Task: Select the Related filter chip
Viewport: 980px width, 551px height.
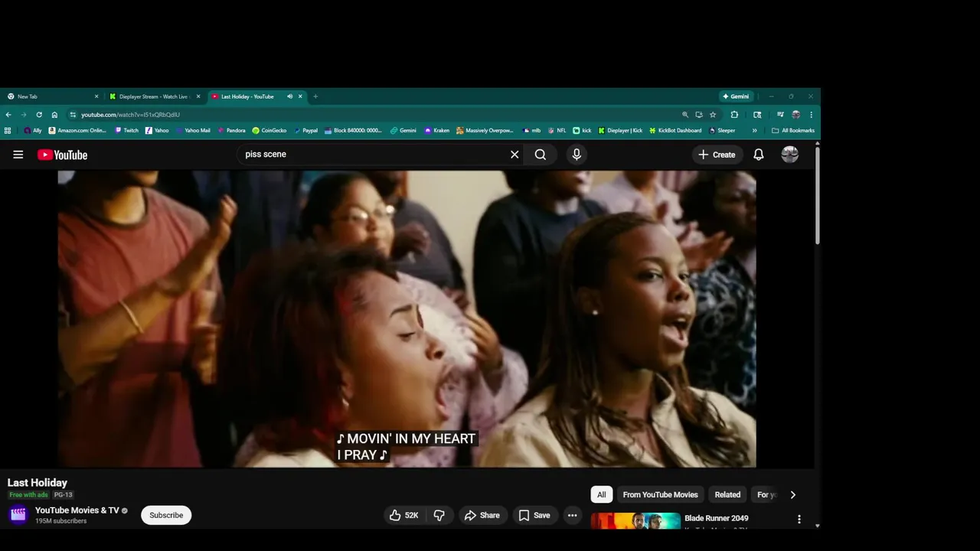Action: click(x=727, y=494)
